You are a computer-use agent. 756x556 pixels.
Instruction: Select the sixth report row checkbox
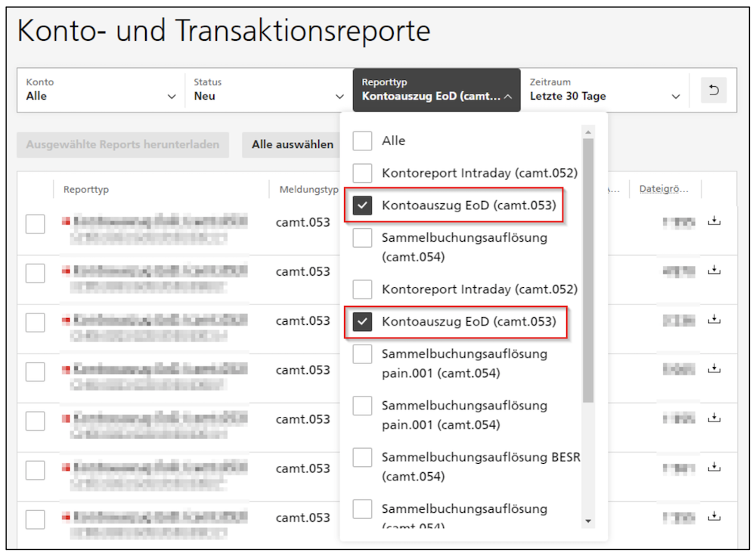36,470
